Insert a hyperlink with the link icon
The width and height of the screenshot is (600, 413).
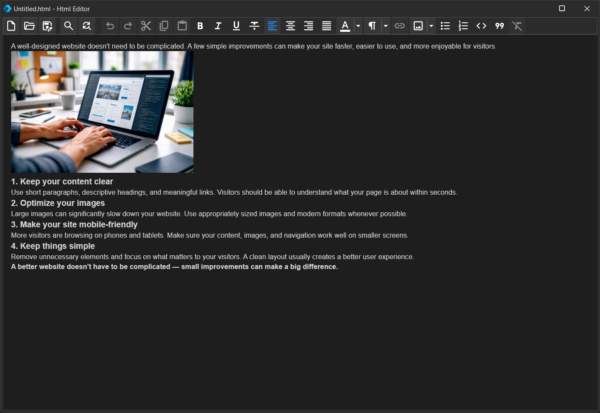tap(399, 26)
